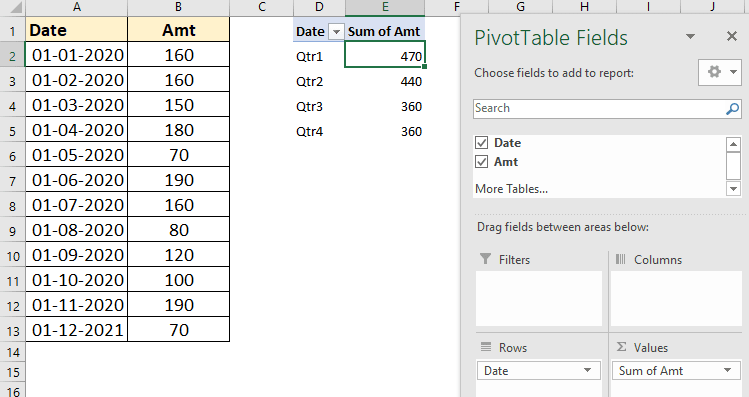The image size is (749, 397).
Task: Click the empty Columns drop area
Action: point(676,298)
